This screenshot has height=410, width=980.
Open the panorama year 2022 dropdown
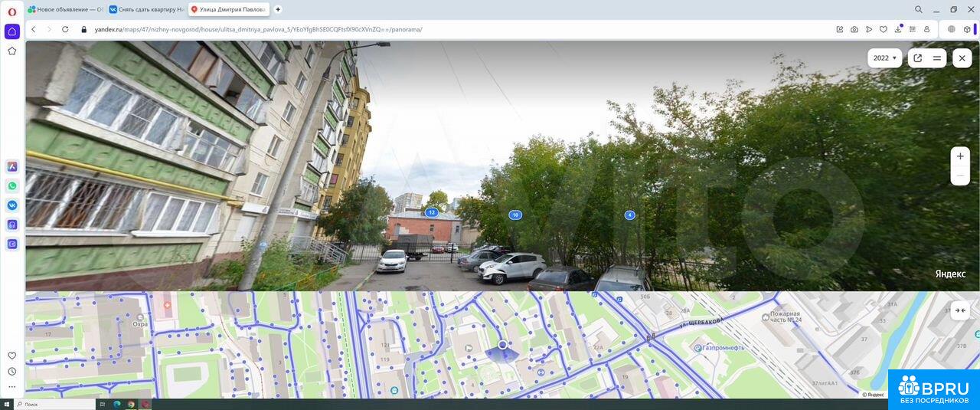click(884, 58)
